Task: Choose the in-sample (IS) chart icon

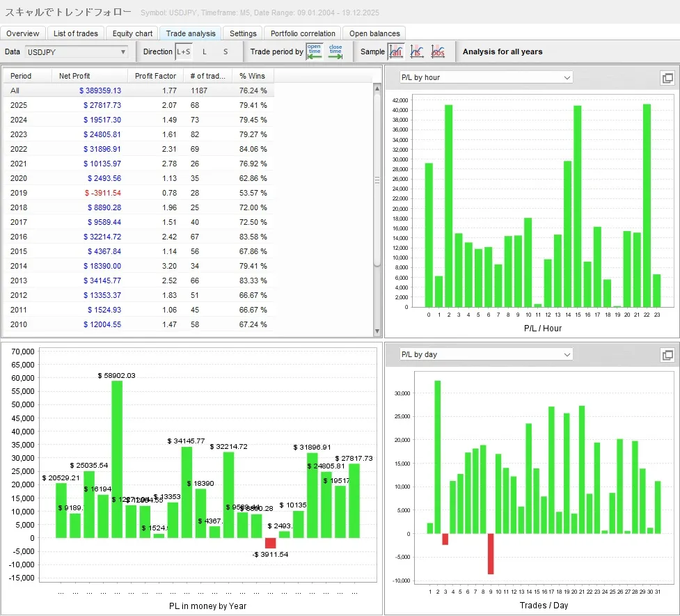Action: tap(417, 52)
